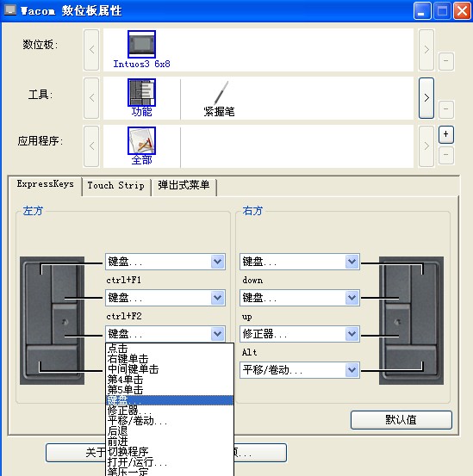Select the 紧握笔 grip pen tool

pyautogui.click(x=219, y=99)
